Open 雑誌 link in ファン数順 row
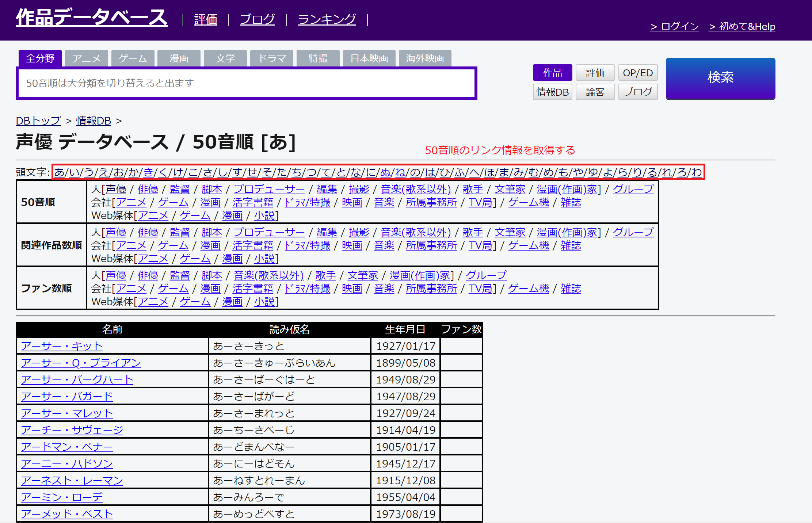 571,289
